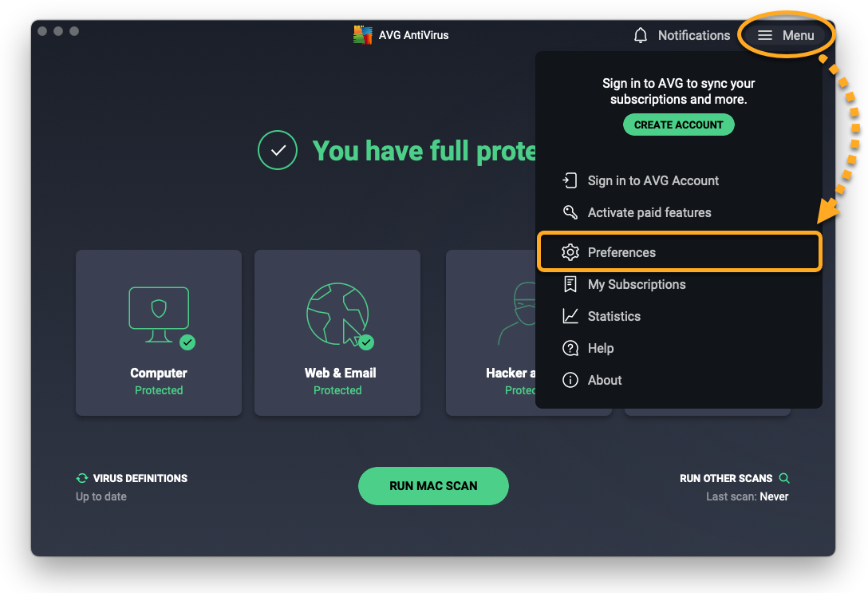Screen dimensions: 868x593
Task: Open the Web & Email protection tile
Action: pyautogui.click(x=337, y=332)
